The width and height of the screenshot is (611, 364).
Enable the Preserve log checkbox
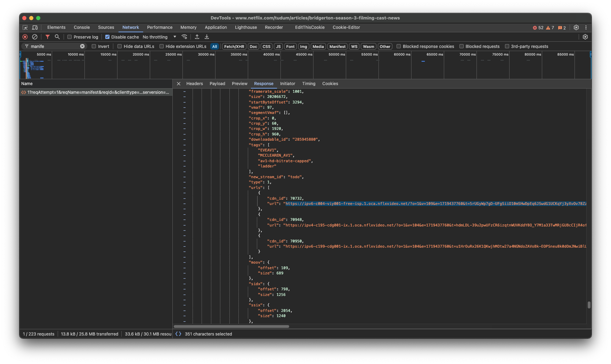pos(70,37)
